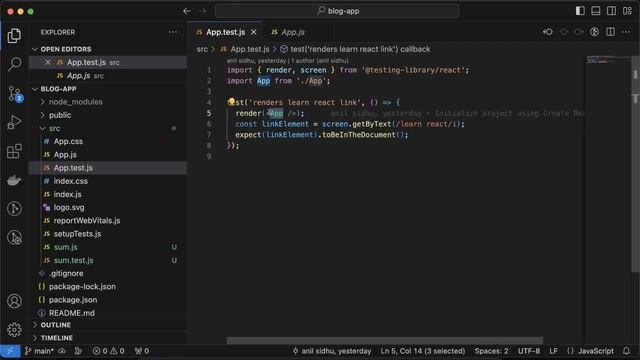This screenshot has width=640, height=360.
Task: Open reportWebVitals.js file
Action: [108, 220]
